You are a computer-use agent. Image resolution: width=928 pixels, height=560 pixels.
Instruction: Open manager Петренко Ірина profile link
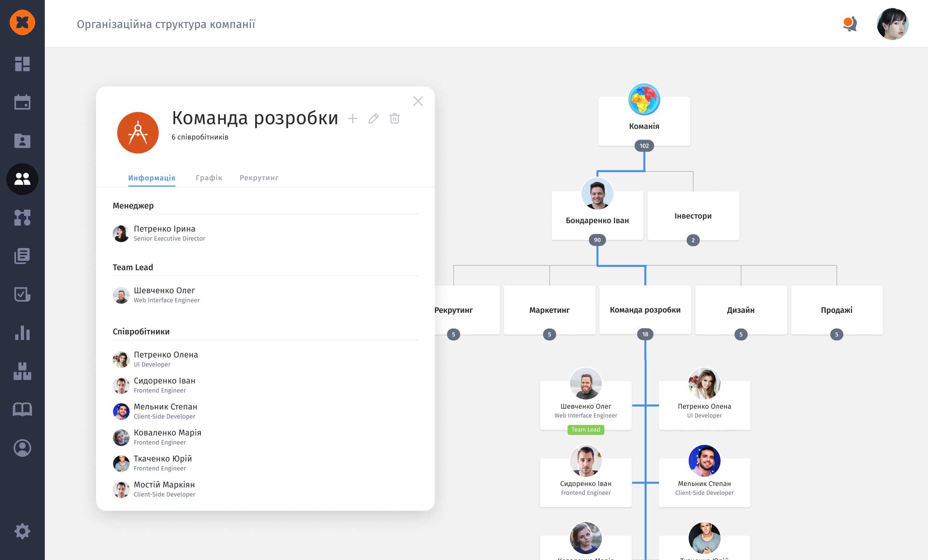pos(164,229)
